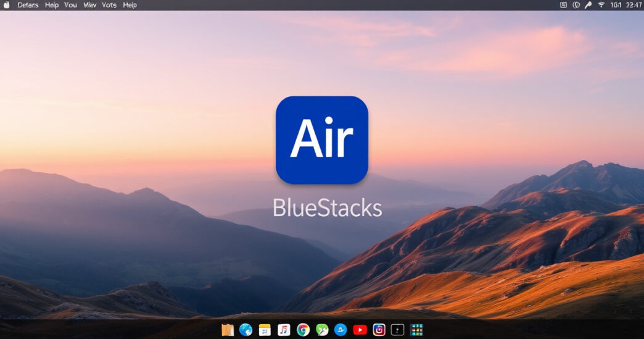Click the pen-shaped menu bar icon
This screenshot has height=339, width=644.
pyautogui.click(x=588, y=5)
